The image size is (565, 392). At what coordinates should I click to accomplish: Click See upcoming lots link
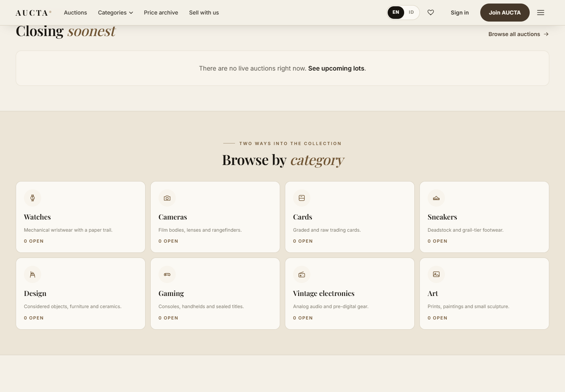(x=336, y=68)
